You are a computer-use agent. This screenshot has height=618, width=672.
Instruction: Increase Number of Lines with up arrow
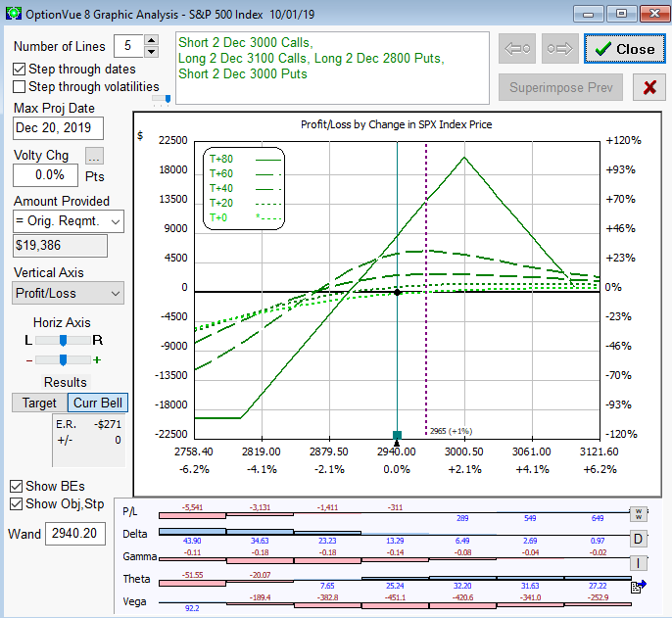(151, 41)
